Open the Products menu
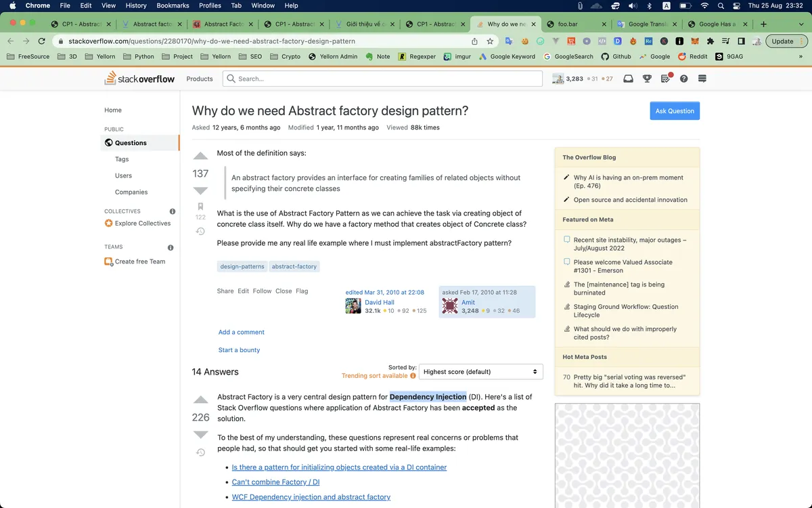The height and width of the screenshot is (508, 812). [x=200, y=79]
